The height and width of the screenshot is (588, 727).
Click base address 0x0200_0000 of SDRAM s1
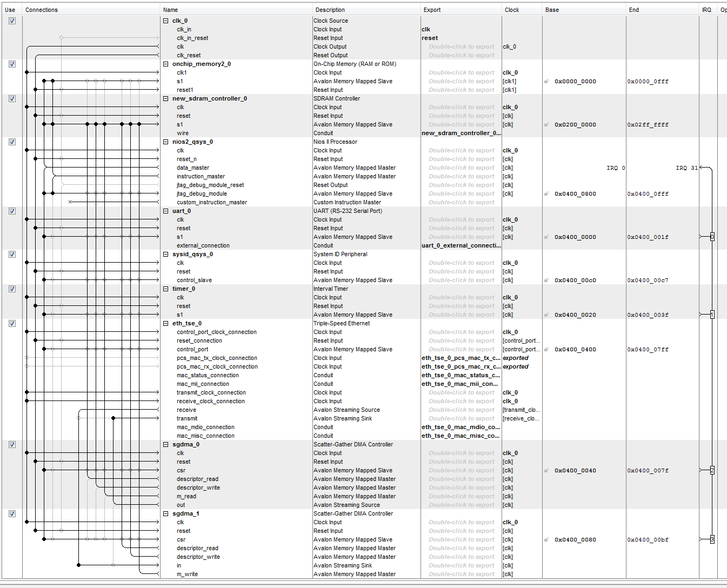pos(575,124)
